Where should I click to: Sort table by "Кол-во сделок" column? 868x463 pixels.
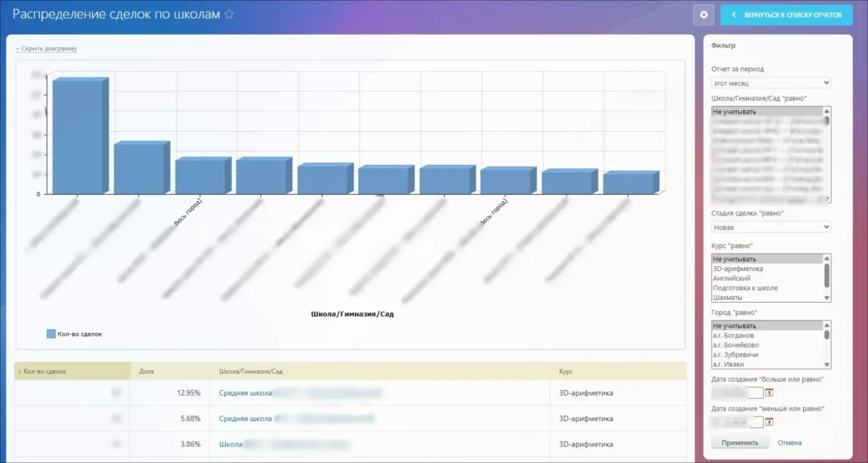44,371
